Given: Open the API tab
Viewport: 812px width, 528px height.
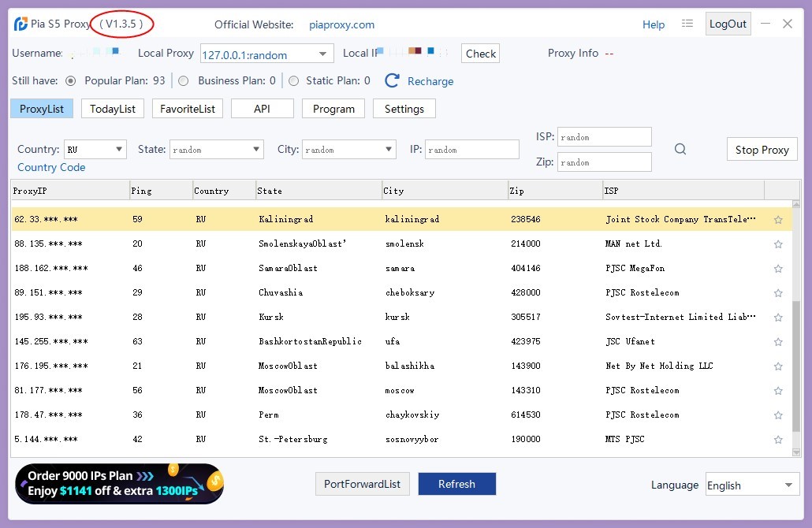Looking at the screenshot, I should pyautogui.click(x=262, y=109).
